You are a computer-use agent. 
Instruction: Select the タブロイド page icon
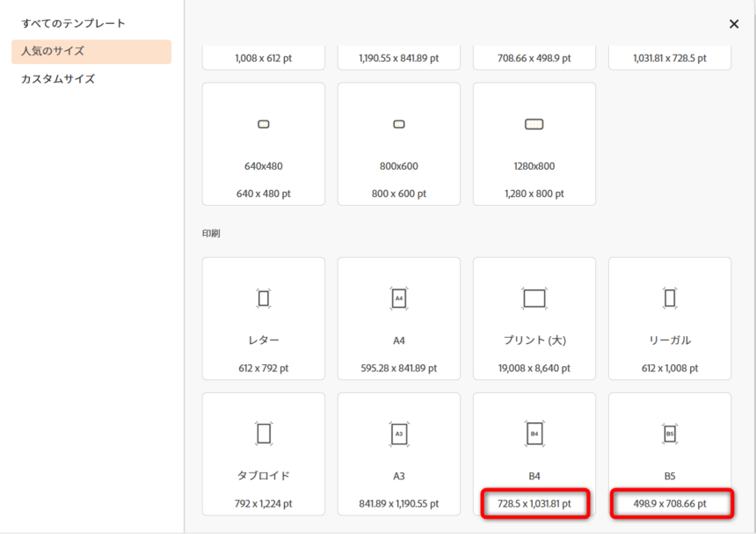tap(263, 434)
